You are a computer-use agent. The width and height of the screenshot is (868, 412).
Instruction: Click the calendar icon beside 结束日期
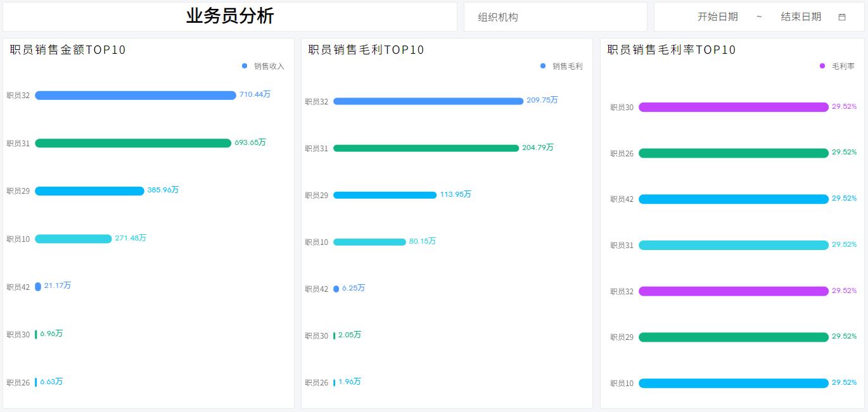point(843,17)
